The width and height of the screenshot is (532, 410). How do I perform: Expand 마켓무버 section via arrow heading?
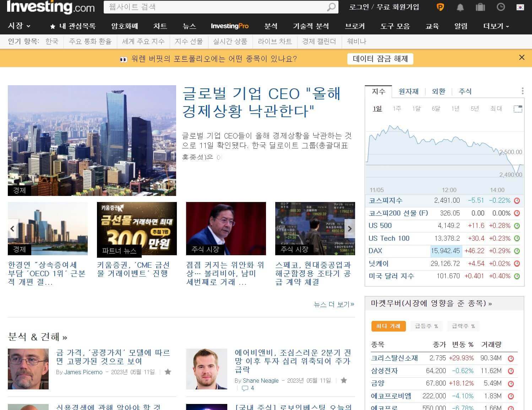pos(431,304)
